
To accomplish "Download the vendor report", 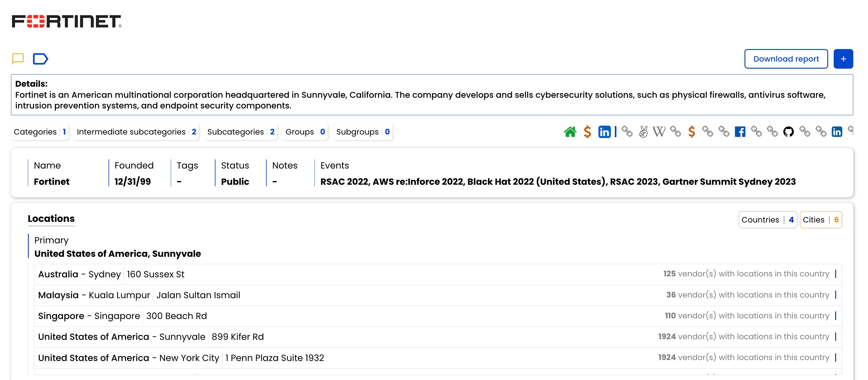I will [786, 59].
